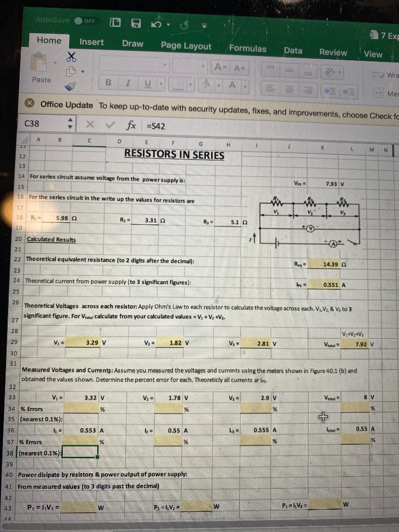
Task: Click the Merge cells button
Action: [x=386, y=92]
